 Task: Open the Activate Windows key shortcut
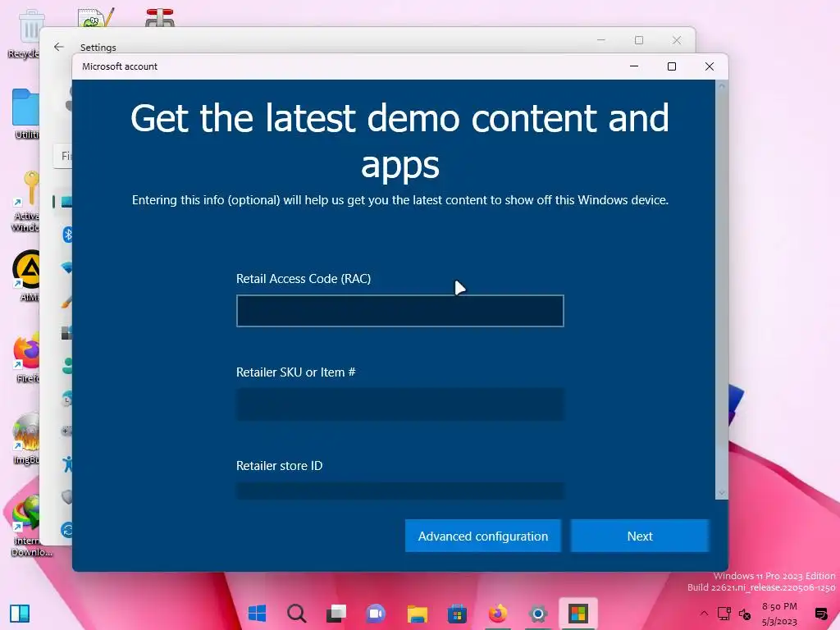25,202
